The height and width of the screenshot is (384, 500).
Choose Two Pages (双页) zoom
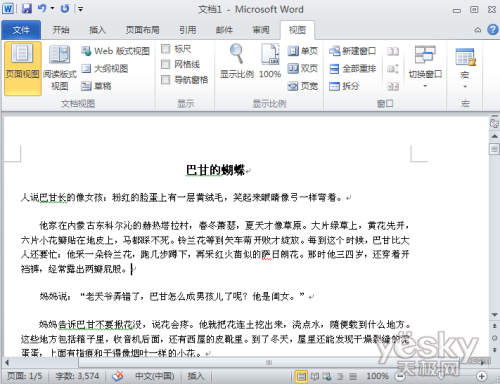[x=303, y=69]
